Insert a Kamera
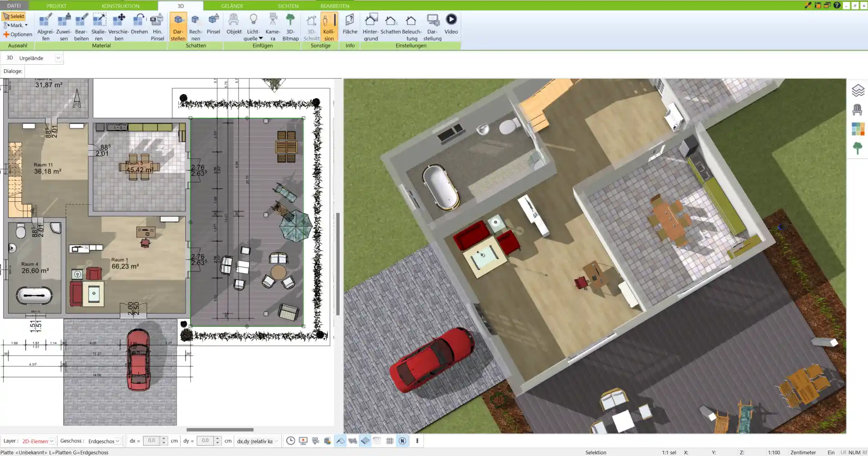The image size is (868, 456). tap(273, 27)
